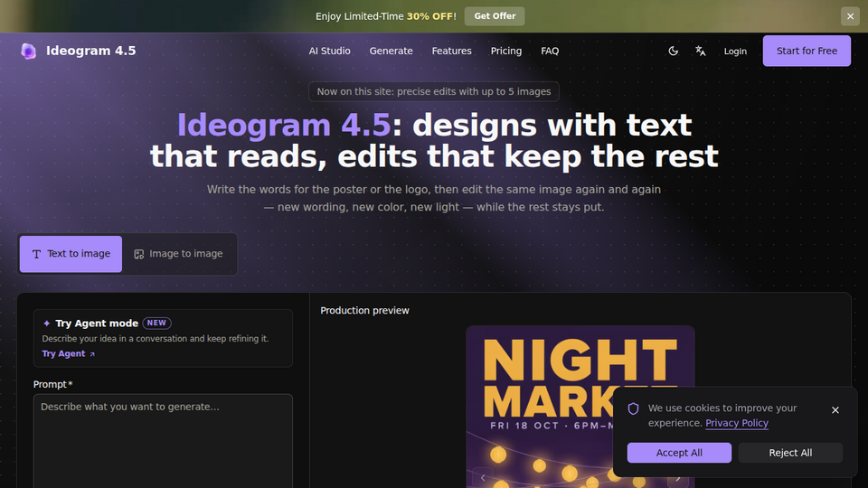Screen dimensions: 868x488
Task: Jump to the FAQ section
Action: pyautogui.click(x=550, y=51)
